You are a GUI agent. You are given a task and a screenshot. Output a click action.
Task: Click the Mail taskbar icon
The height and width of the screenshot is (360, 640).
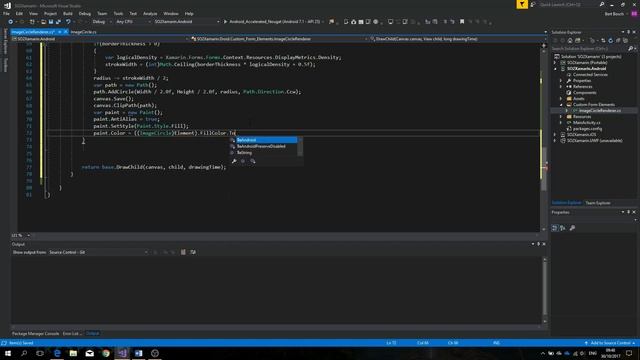(89, 353)
